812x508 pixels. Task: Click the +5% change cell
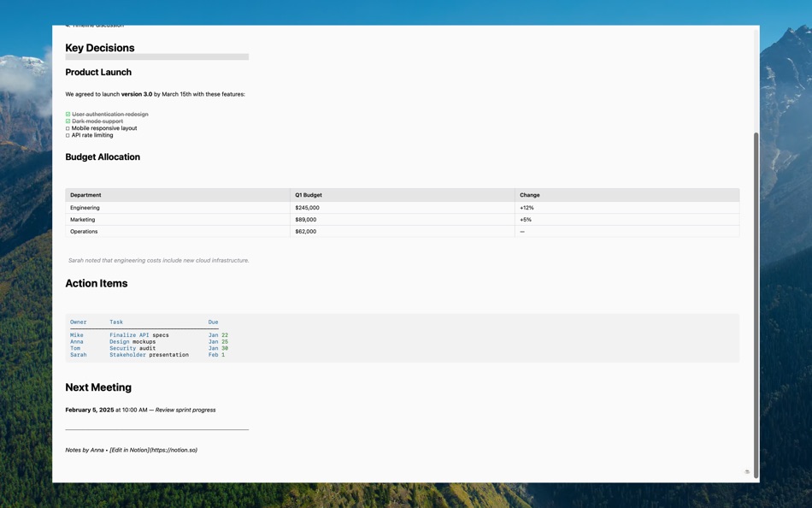click(627, 219)
